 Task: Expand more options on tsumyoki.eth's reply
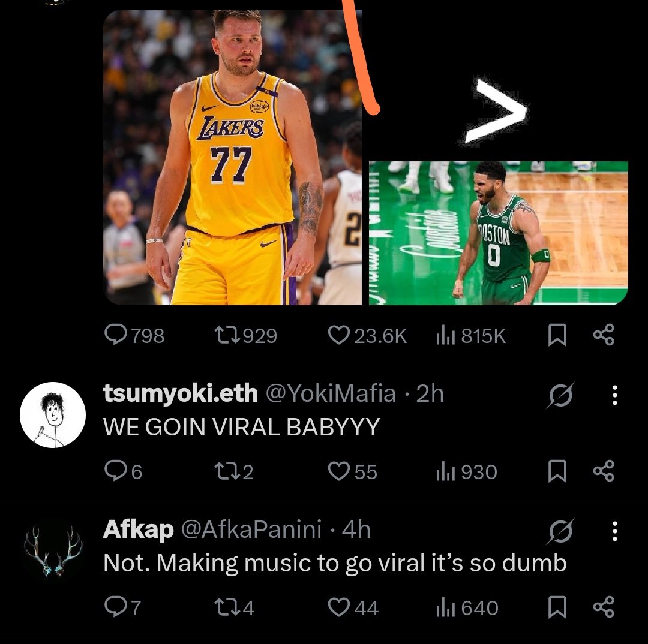(x=614, y=395)
